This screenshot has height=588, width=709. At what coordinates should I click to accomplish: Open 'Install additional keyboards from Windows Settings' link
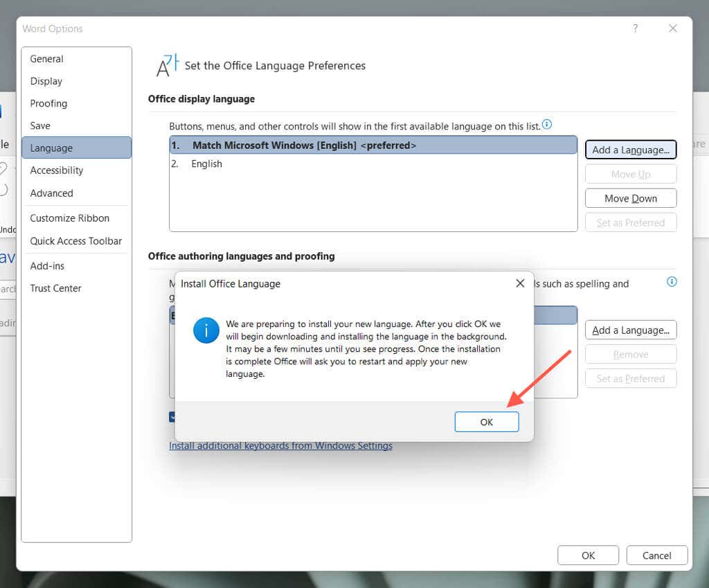coord(280,446)
